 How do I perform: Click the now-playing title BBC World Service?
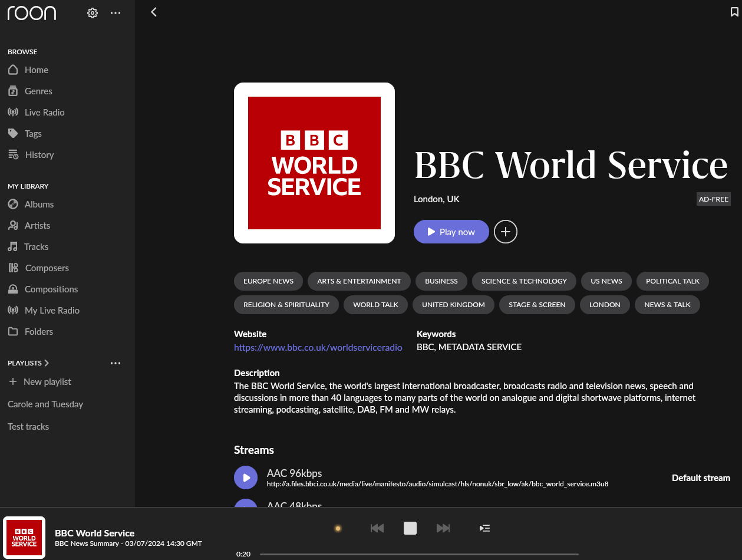tap(95, 533)
